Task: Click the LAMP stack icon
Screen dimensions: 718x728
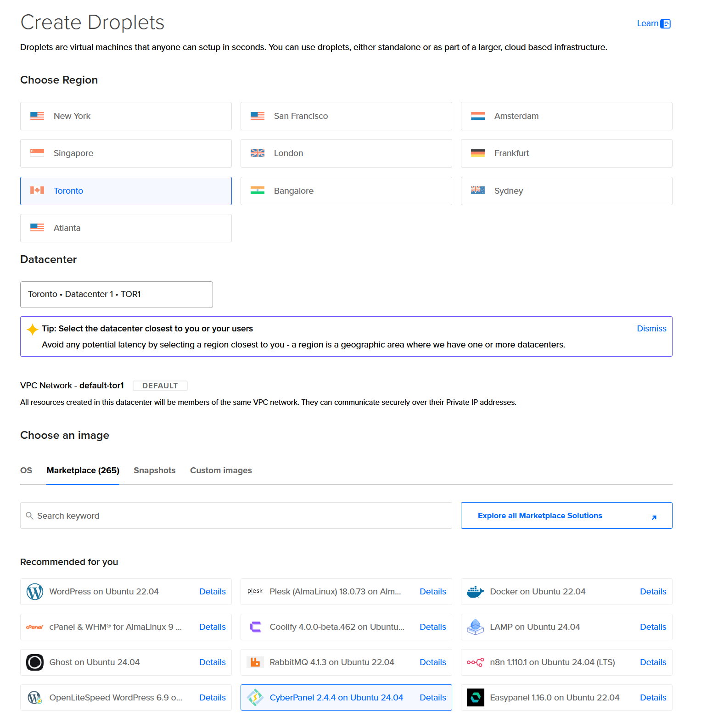Action: (x=475, y=627)
